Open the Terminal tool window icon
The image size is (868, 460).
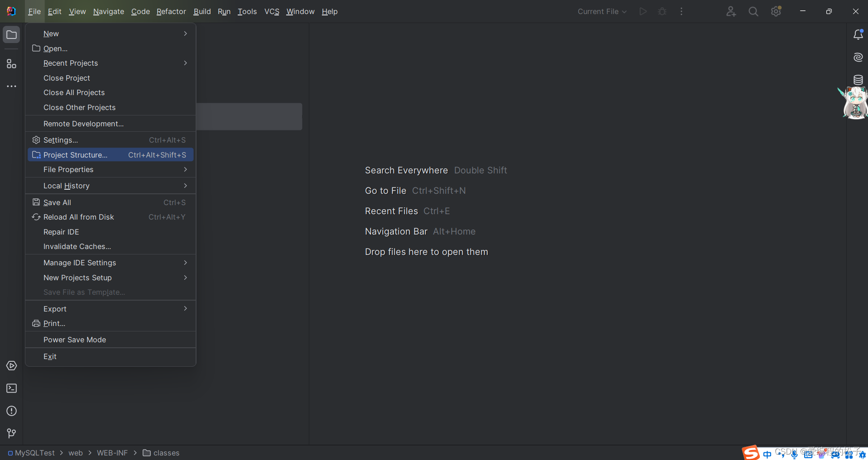pos(11,388)
